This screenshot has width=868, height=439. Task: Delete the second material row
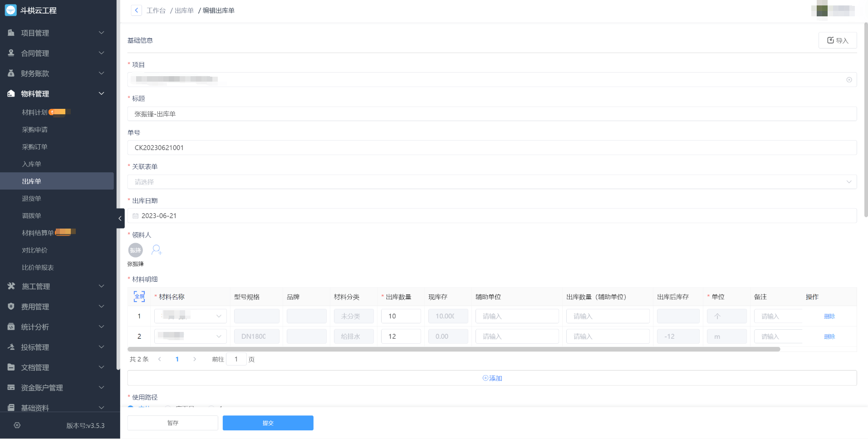pos(829,337)
